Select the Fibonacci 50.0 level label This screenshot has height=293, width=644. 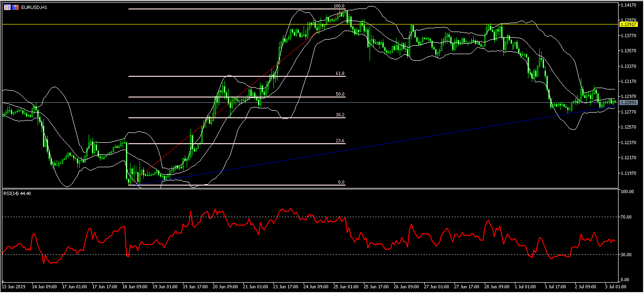[x=340, y=94]
